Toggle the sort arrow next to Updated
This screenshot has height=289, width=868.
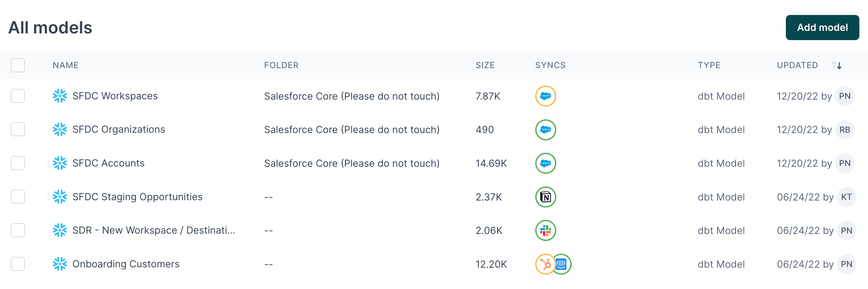click(x=836, y=65)
